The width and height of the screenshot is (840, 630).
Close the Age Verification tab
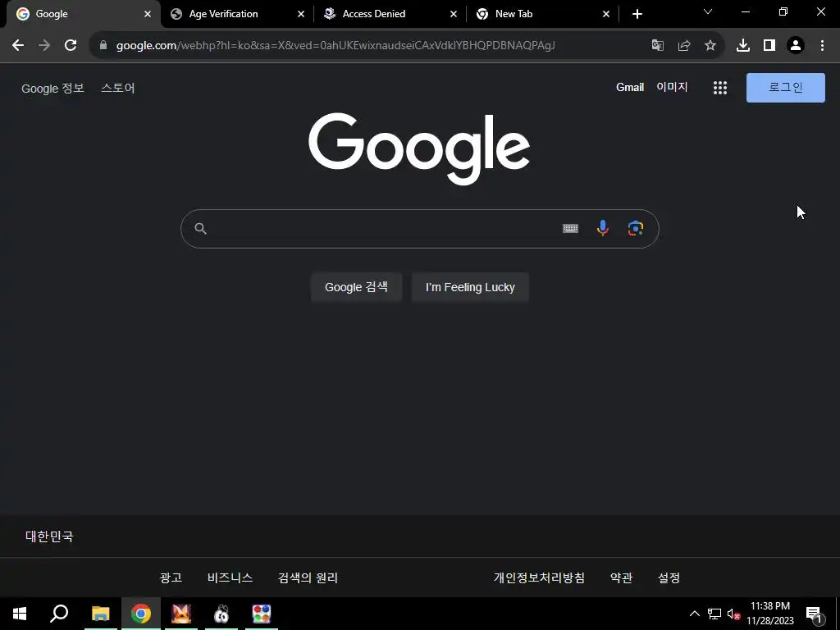tap(300, 14)
